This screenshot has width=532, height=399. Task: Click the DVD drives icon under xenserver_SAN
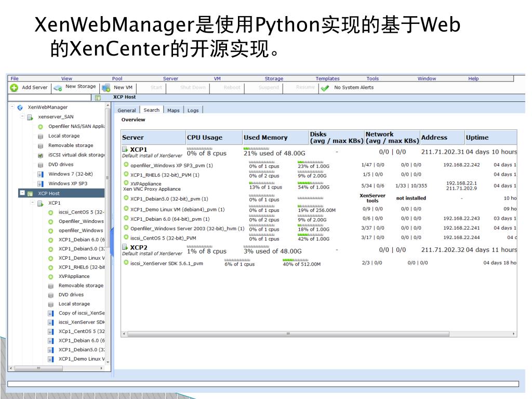point(41,165)
